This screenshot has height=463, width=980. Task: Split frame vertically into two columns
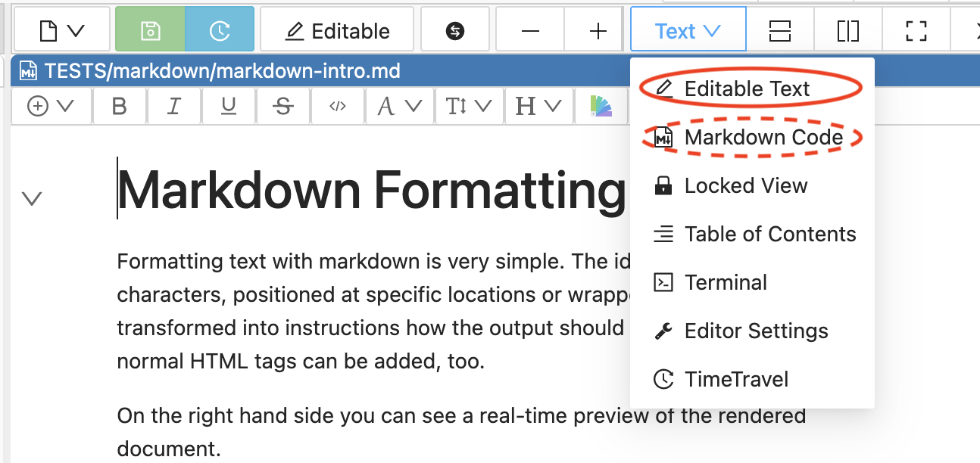pyautogui.click(x=848, y=31)
